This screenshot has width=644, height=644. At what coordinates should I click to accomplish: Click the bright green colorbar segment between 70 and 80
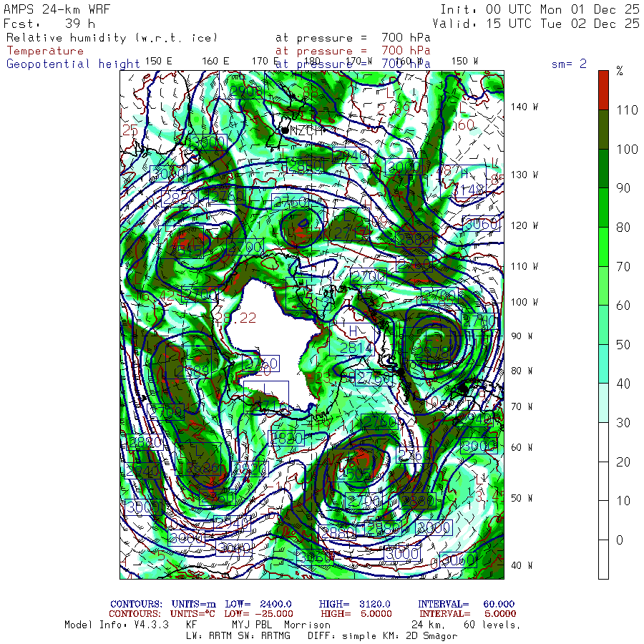click(603, 246)
